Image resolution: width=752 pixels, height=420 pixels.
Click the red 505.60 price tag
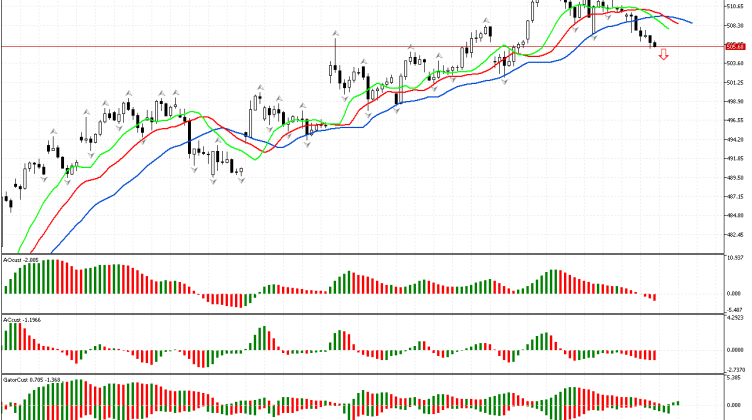pyautogui.click(x=736, y=46)
